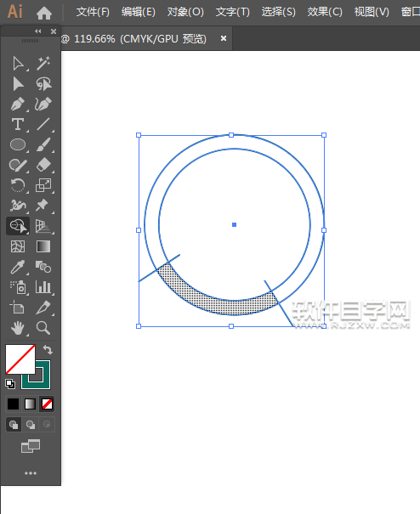Click the Fill color box
Screen dimensions: 420x514
pyautogui.click(x=20, y=359)
